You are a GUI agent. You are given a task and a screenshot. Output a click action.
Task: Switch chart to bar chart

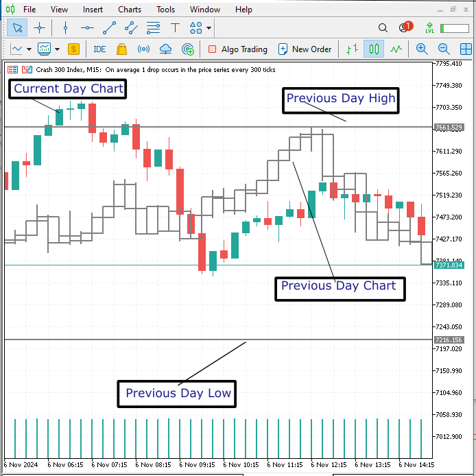point(352,49)
